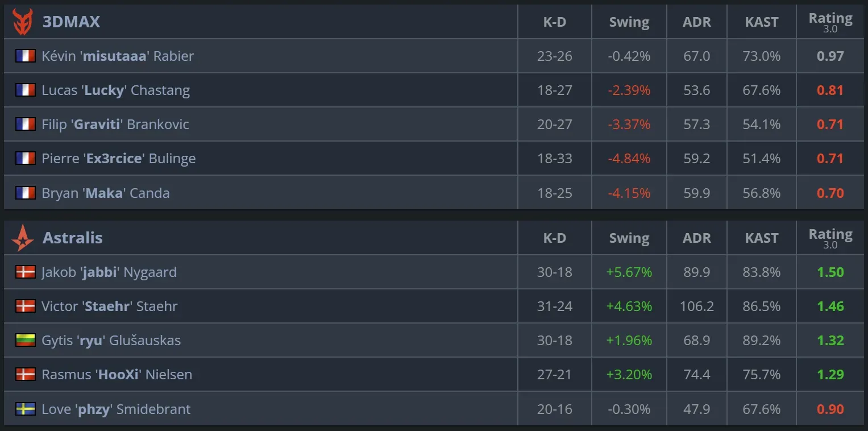Click the Danish flag beside jabbi

pyautogui.click(x=26, y=272)
